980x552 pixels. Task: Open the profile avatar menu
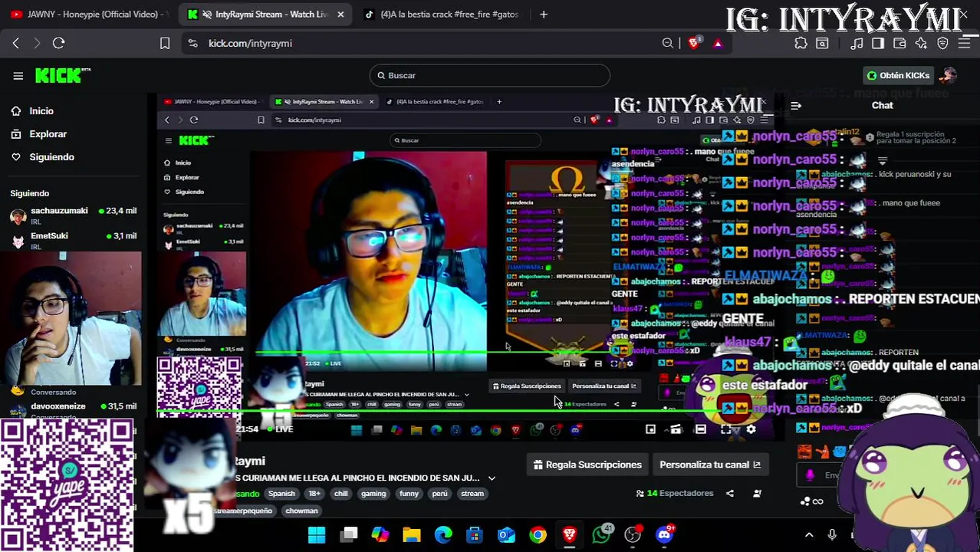949,75
